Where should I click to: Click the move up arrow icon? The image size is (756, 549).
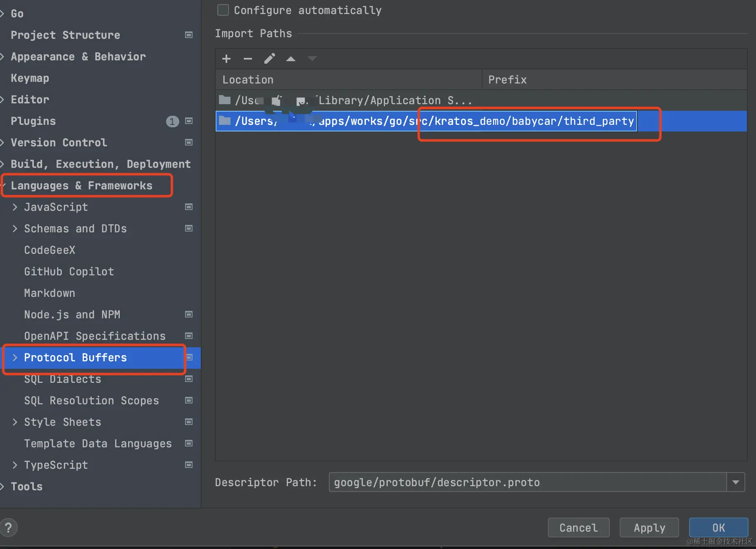(x=291, y=59)
